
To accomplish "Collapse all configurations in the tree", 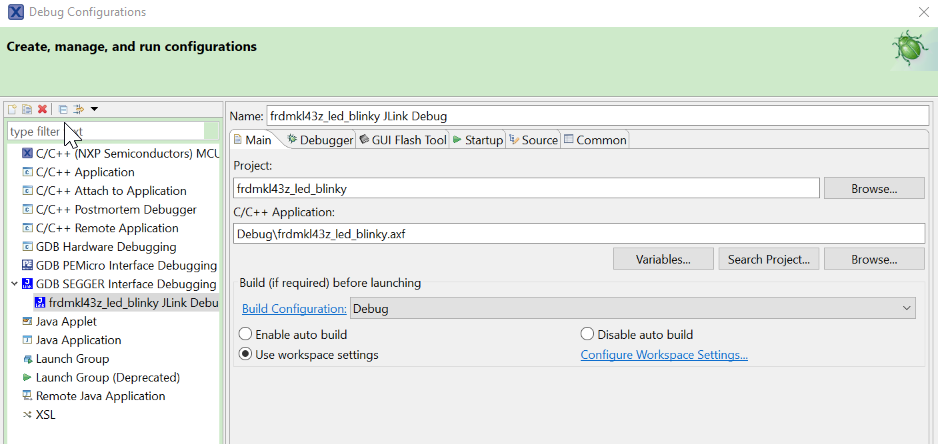I will coord(62,109).
